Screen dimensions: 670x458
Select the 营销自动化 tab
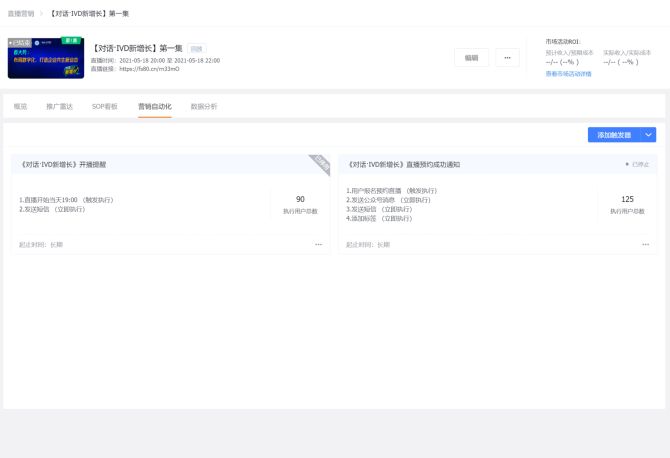pos(154,106)
